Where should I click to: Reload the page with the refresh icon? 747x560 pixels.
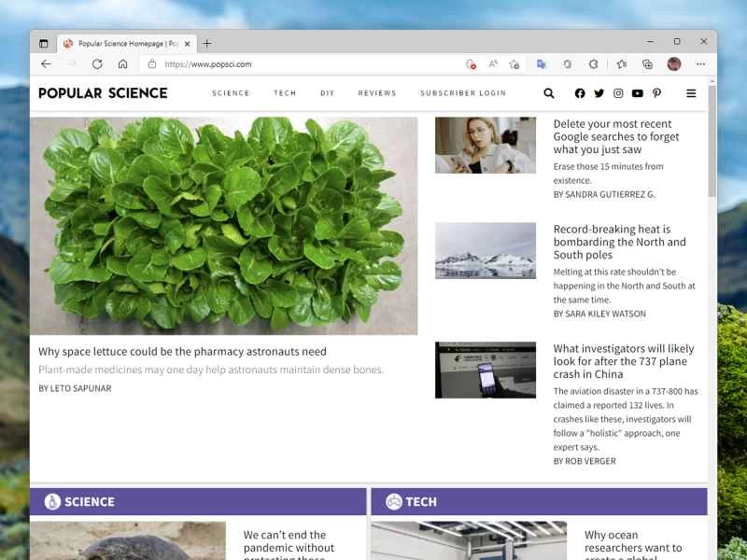point(97,65)
